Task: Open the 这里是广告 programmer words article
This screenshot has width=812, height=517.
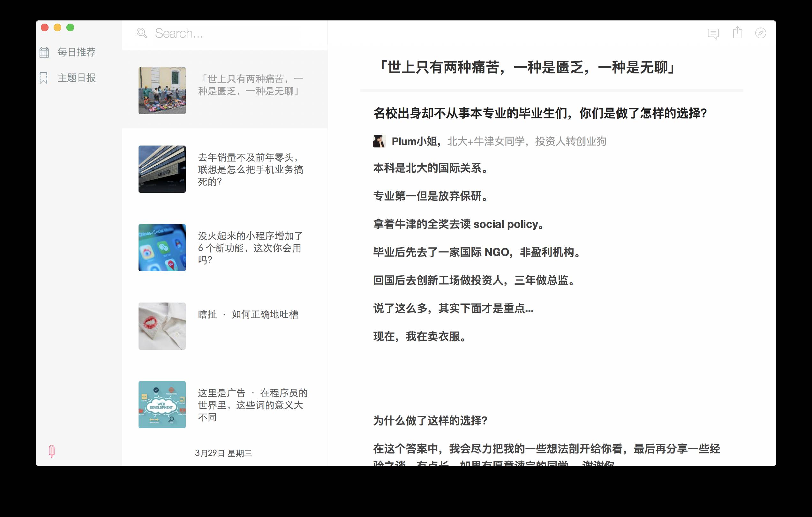Action: pyautogui.click(x=252, y=405)
